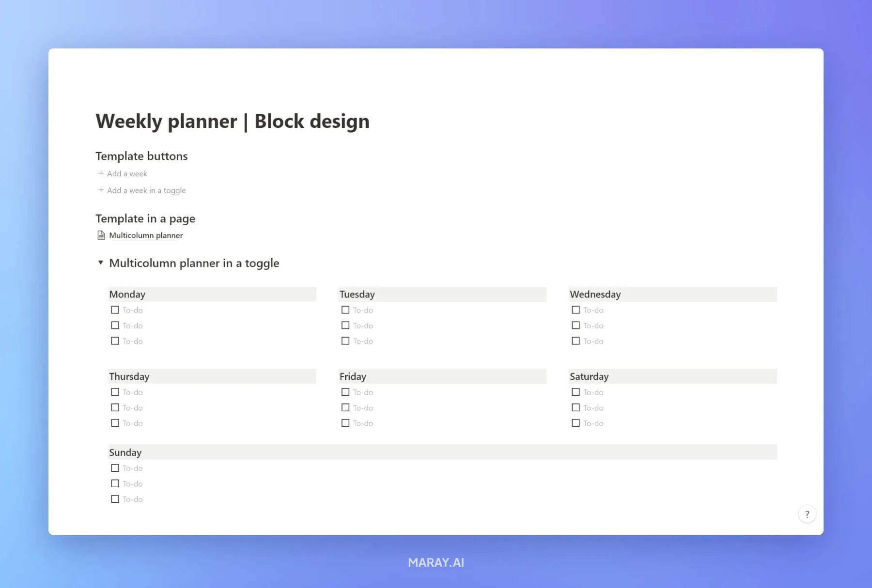
Task: Click the "Add a week" template button
Action: click(x=127, y=173)
